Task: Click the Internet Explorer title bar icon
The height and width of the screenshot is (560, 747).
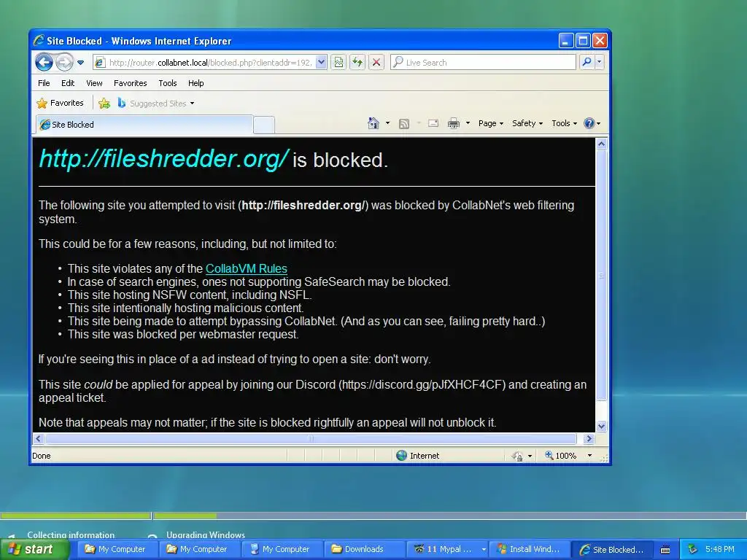Action: (39, 41)
